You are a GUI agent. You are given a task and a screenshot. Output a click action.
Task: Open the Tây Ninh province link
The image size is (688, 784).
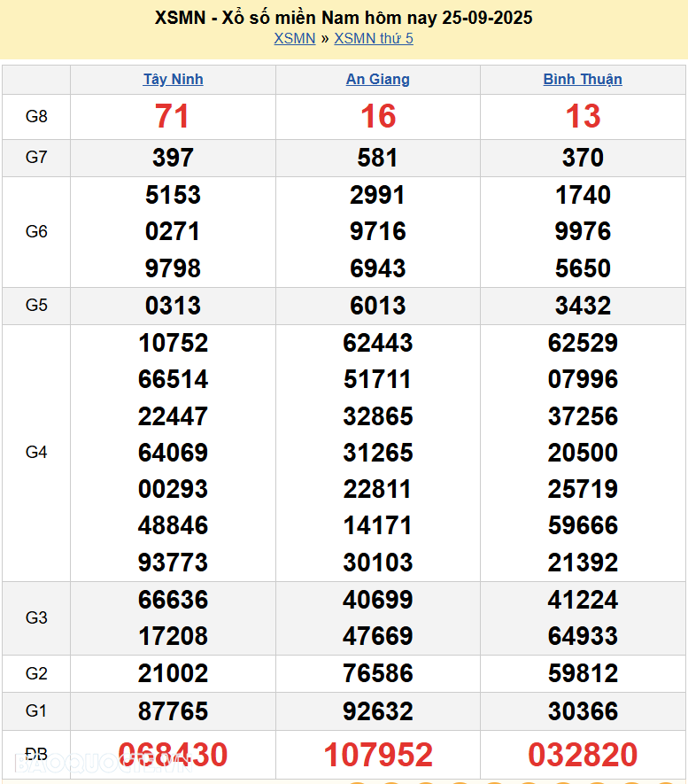(x=174, y=79)
